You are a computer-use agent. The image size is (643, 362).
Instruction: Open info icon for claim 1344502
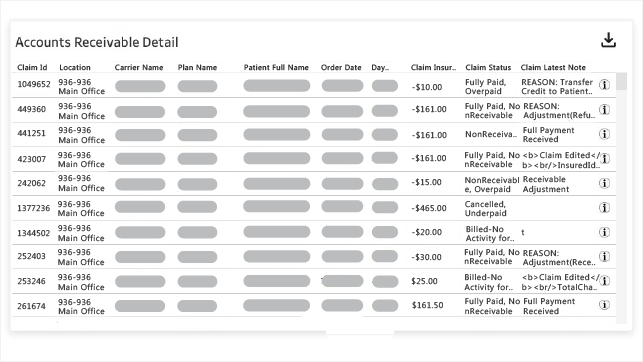pos(604,232)
